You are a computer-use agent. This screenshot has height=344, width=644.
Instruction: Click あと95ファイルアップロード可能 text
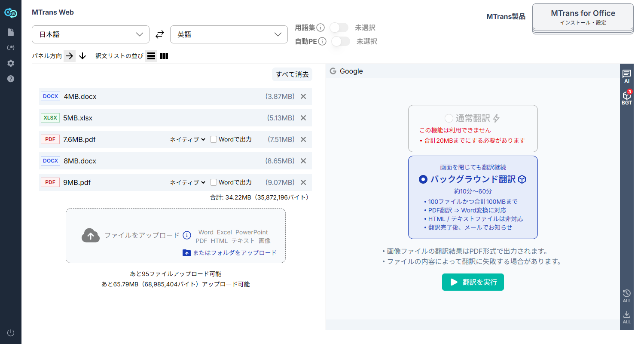(176, 273)
